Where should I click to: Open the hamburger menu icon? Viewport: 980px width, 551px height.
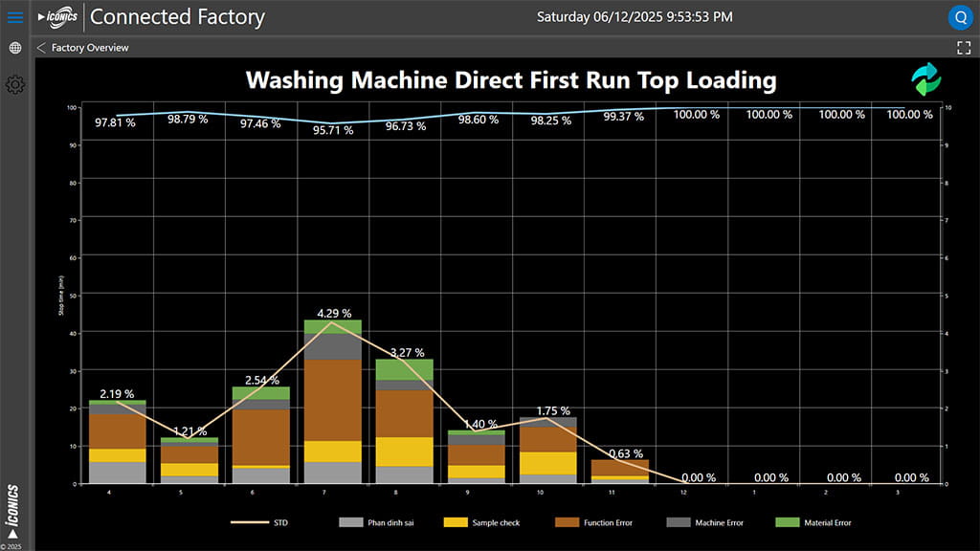point(14,17)
